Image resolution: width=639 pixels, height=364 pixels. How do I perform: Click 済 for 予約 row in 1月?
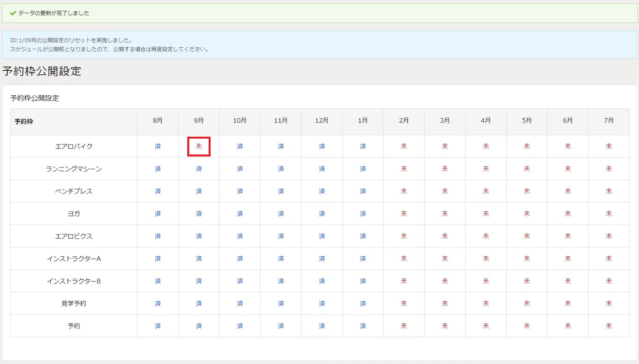coord(363,326)
